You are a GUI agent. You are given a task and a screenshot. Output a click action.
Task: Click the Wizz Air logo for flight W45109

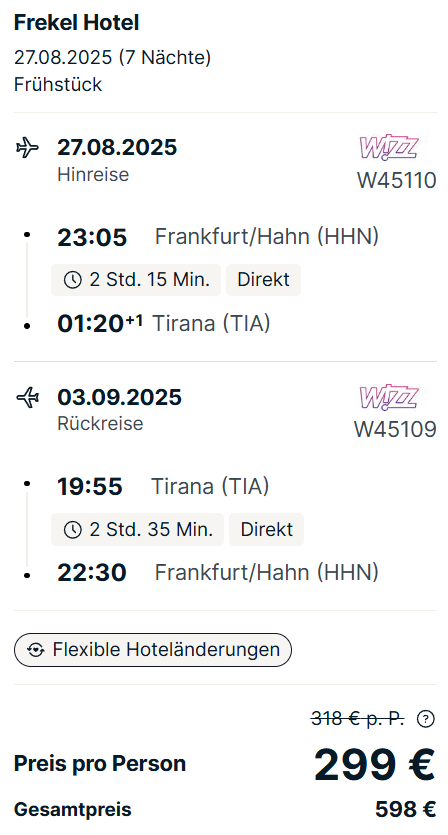(389, 397)
